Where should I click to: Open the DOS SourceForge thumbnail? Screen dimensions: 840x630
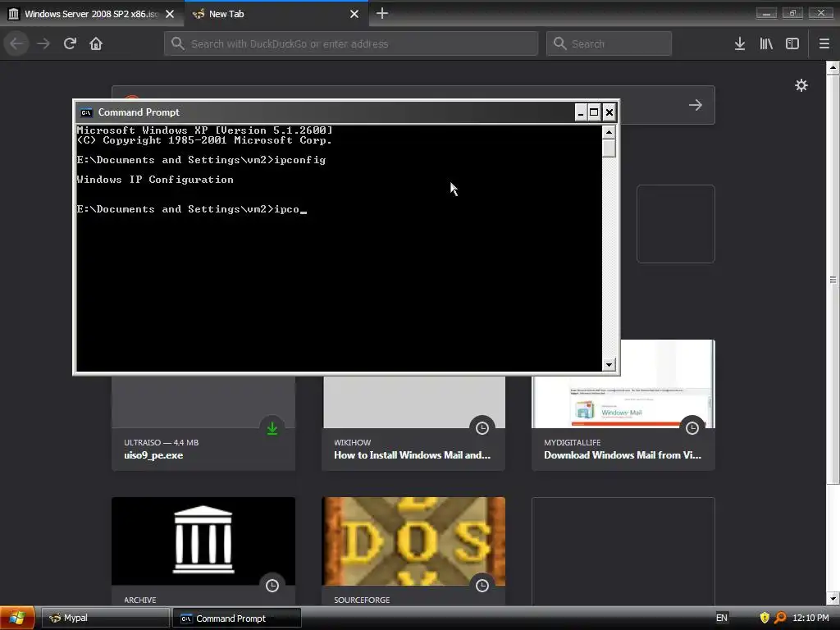(x=413, y=541)
